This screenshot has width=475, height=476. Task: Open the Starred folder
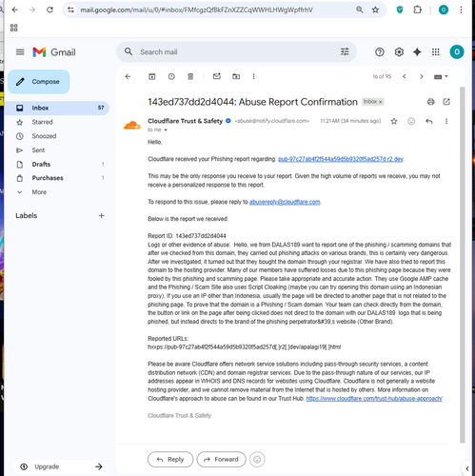pyautogui.click(x=57, y=122)
